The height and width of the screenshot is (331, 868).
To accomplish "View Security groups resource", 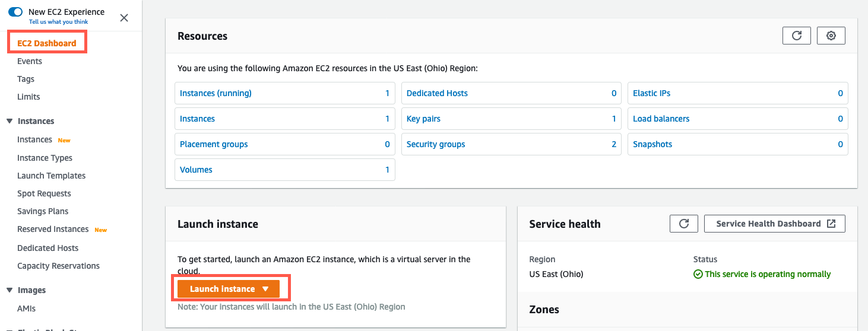I will click(436, 144).
